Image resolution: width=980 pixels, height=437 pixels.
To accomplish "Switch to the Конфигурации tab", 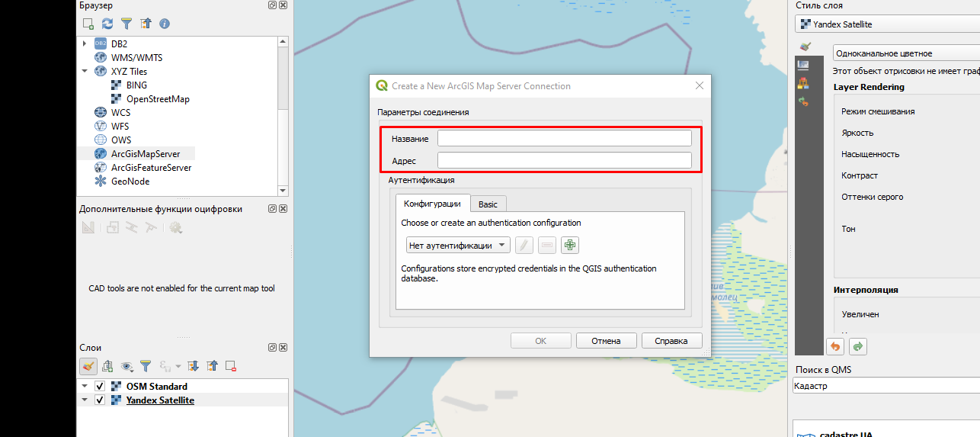I will [432, 204].
